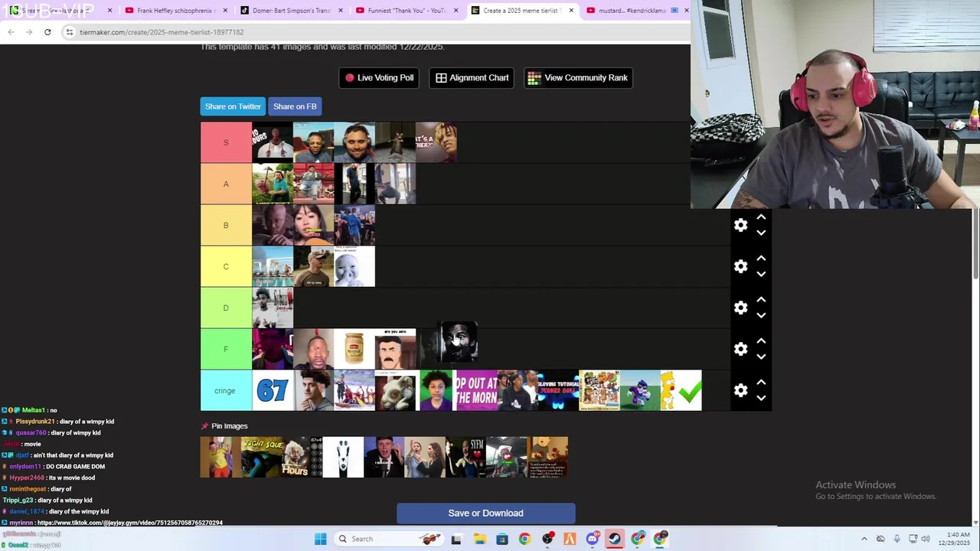Click the Live Voting Poll button
Viewport: 980px width, 551px height.
(x=379, y=77)
